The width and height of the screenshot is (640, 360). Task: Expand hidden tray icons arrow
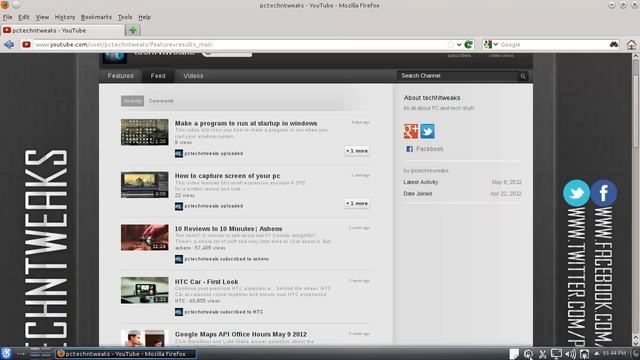pos(596,353)
